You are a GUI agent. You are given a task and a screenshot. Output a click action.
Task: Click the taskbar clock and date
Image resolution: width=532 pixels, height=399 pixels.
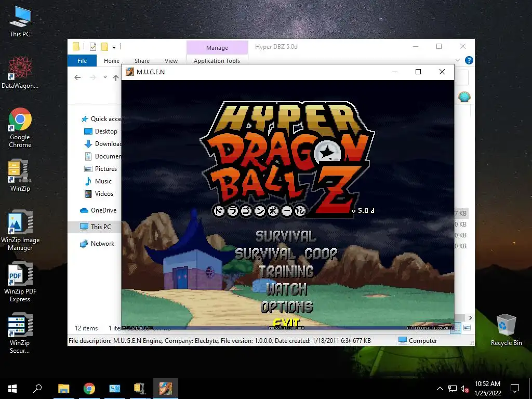click(x=487, y=389)
